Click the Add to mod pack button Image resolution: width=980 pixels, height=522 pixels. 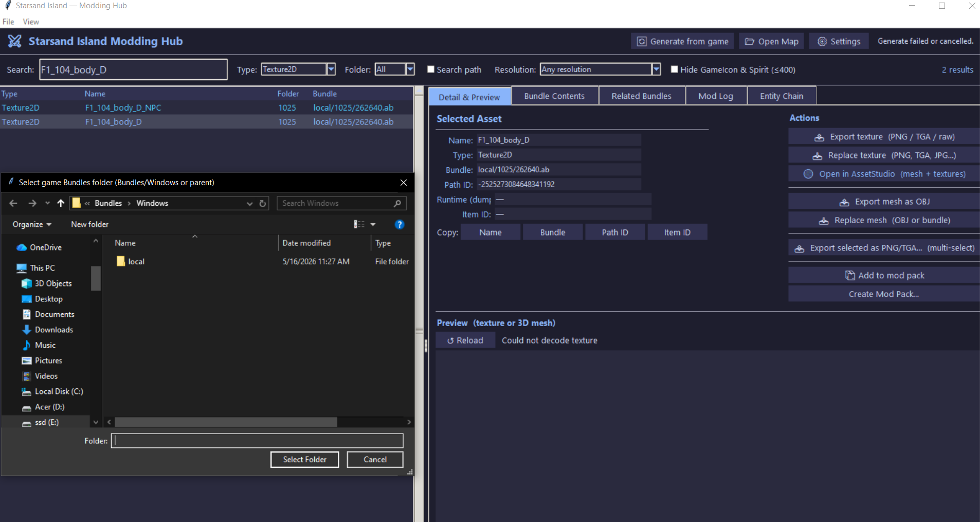point(884,275)
